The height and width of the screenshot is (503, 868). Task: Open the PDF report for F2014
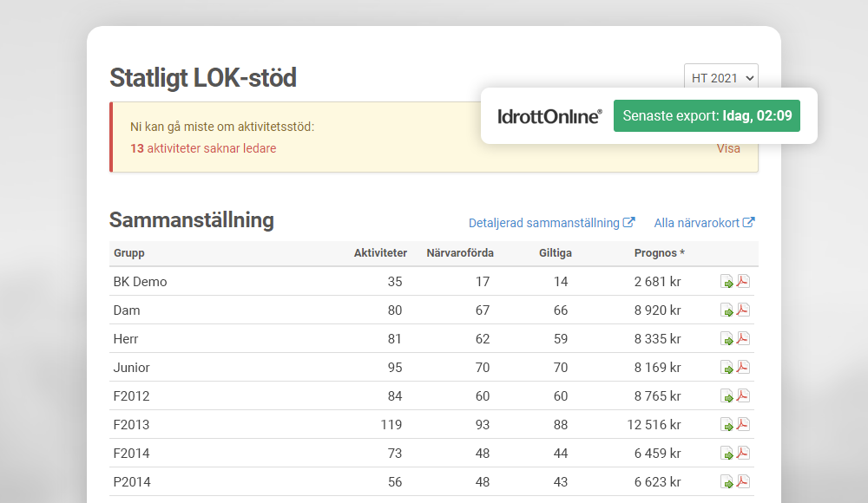tap(744, 453)
